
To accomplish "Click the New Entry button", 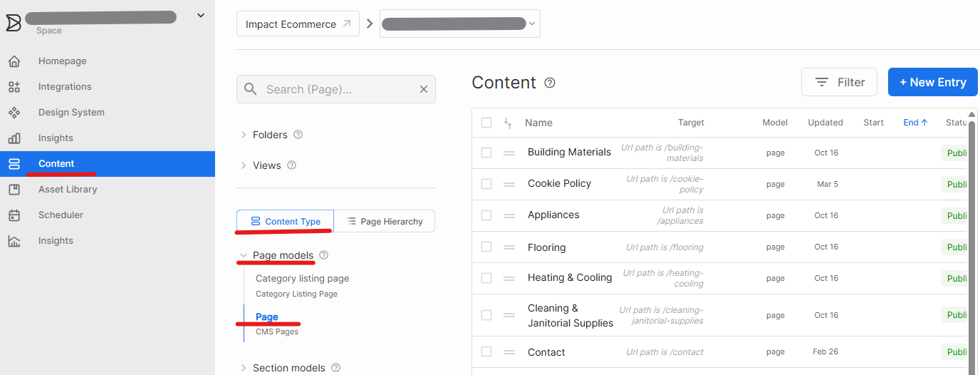I will pos(932,82).
